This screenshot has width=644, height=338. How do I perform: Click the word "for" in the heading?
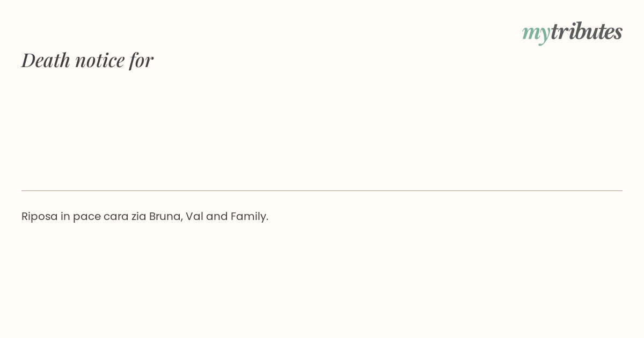click(x=141, y=60)
